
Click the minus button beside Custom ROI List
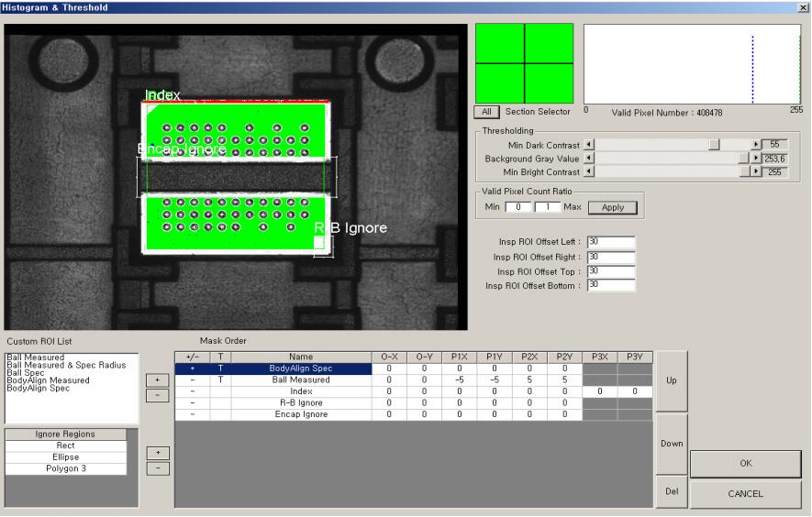156,395
